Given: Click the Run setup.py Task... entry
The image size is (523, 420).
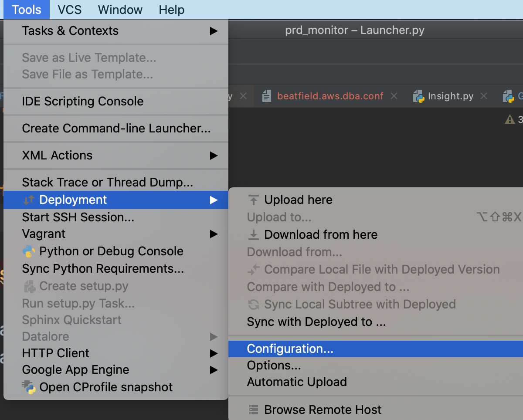Looking at the screenshot, I should coord(116,304).
